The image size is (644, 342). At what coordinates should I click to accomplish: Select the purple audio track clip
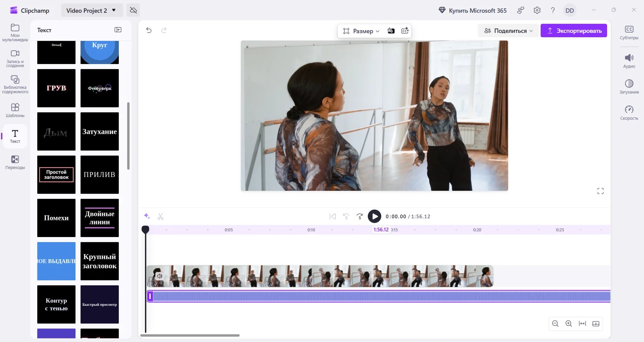[379, 296]
